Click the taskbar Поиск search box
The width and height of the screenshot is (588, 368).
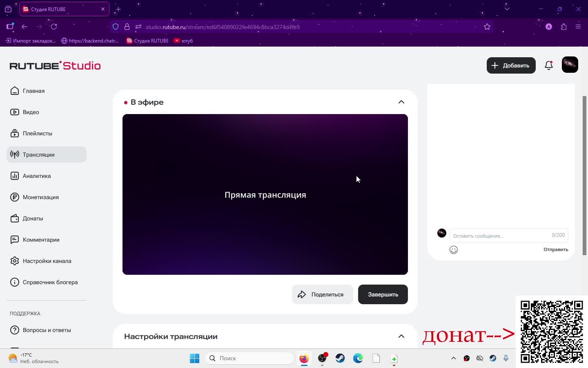coord(249,358)
